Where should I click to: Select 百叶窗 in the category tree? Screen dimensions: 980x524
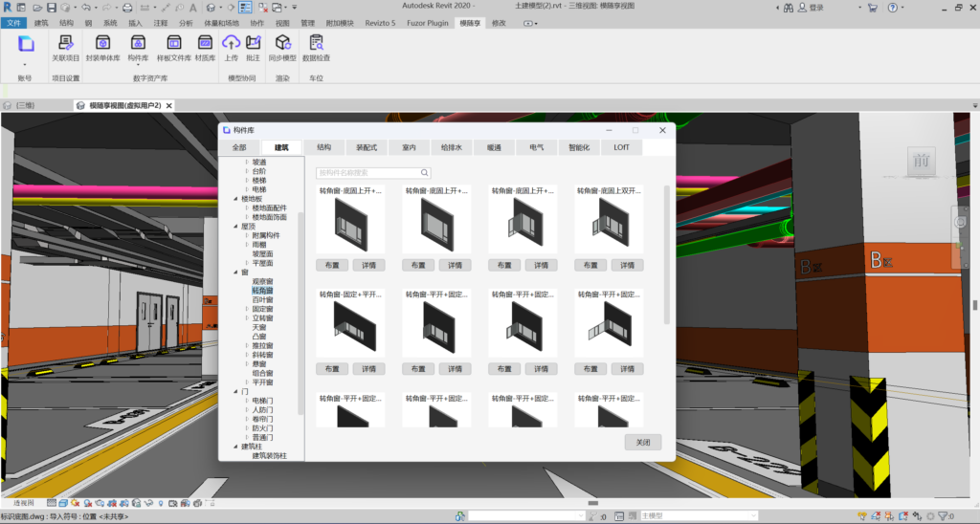point(262,299)
